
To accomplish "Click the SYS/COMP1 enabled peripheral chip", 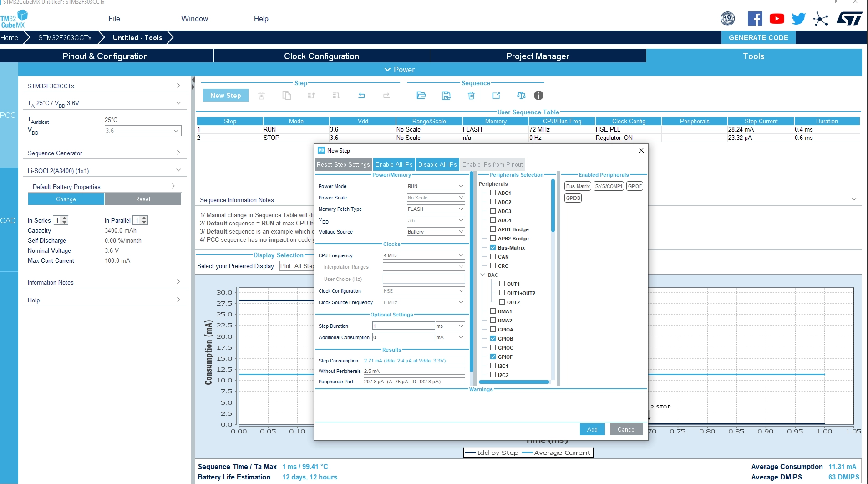I will coord(609,186).
